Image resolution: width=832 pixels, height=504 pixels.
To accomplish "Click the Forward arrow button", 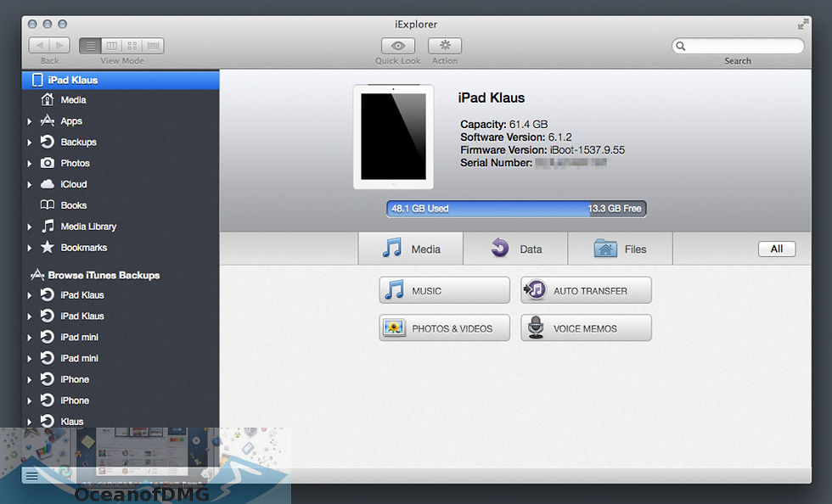I will [59, 46].
